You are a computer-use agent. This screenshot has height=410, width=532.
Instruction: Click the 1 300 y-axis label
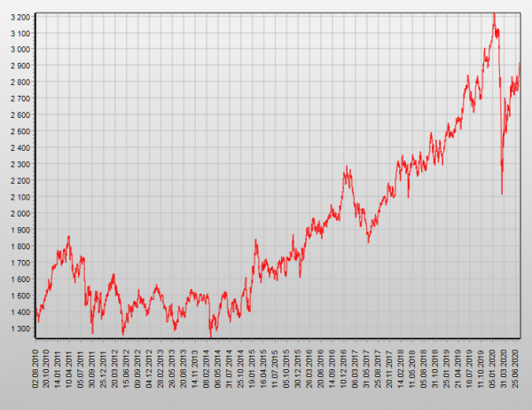16,328
